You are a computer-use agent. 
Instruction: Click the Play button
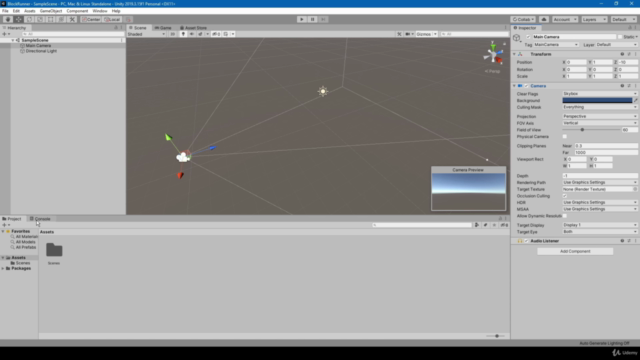click(x=302, y=19)
